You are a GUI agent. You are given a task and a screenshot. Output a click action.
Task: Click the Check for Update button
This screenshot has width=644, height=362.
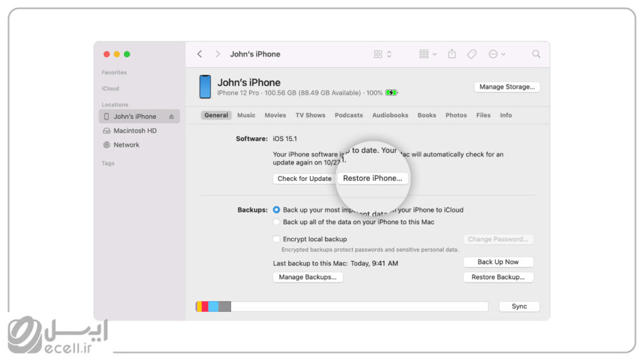click(x=304, y=178)
